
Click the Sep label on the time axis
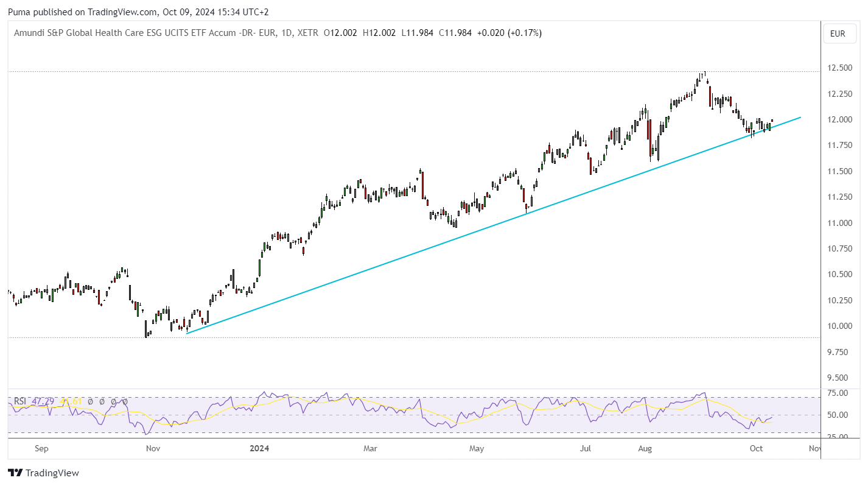pyautogui.click(x=41, y=449)
